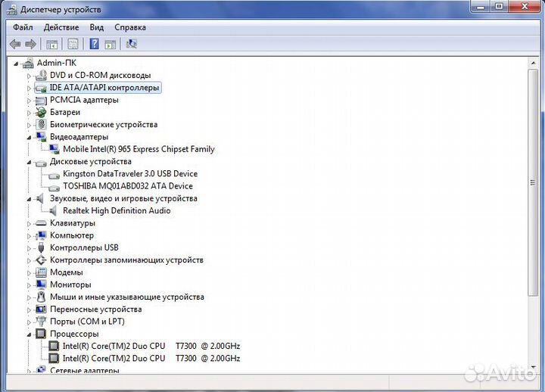Image resolution: width=545 pixels, height=392 pixels.
Task: Select the Биометрические устройства label
Action: (x=104, y=124)
